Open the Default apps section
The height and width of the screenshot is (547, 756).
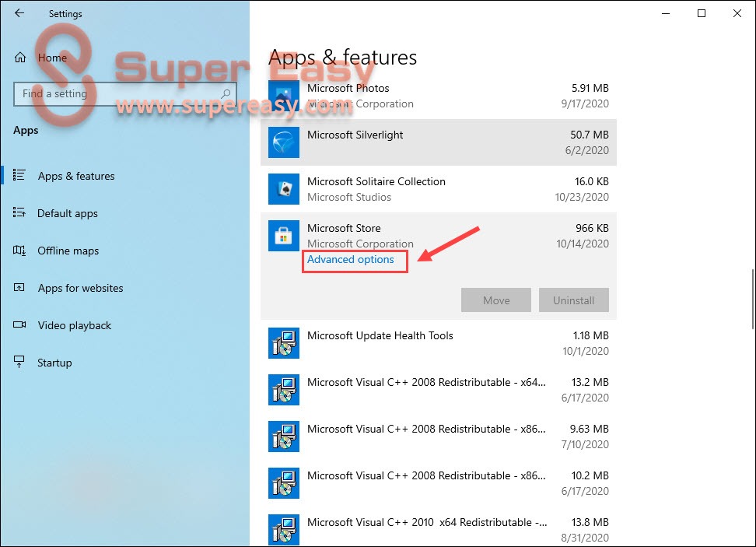(68, 213)
